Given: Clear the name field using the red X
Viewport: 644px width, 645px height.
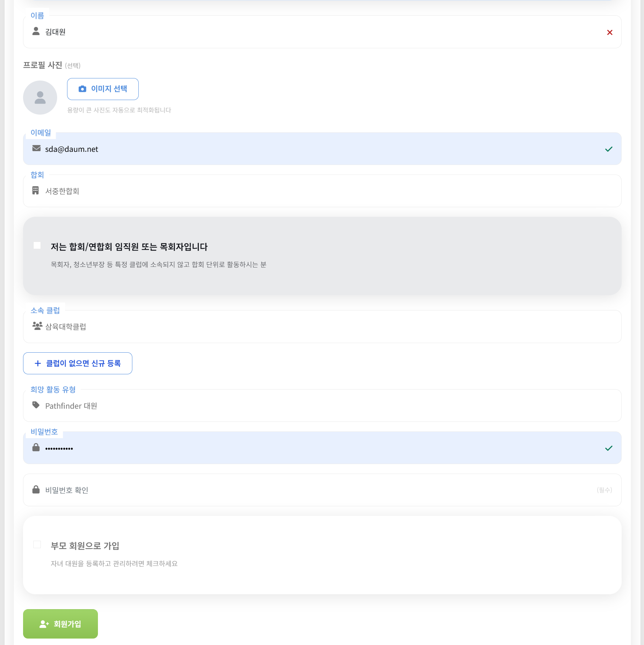Looking at the screenshot, I should (610, 32).
